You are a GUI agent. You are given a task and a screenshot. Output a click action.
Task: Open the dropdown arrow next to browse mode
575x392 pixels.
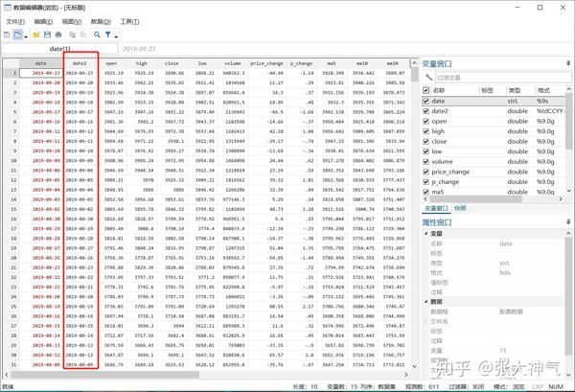coord(26,36)
